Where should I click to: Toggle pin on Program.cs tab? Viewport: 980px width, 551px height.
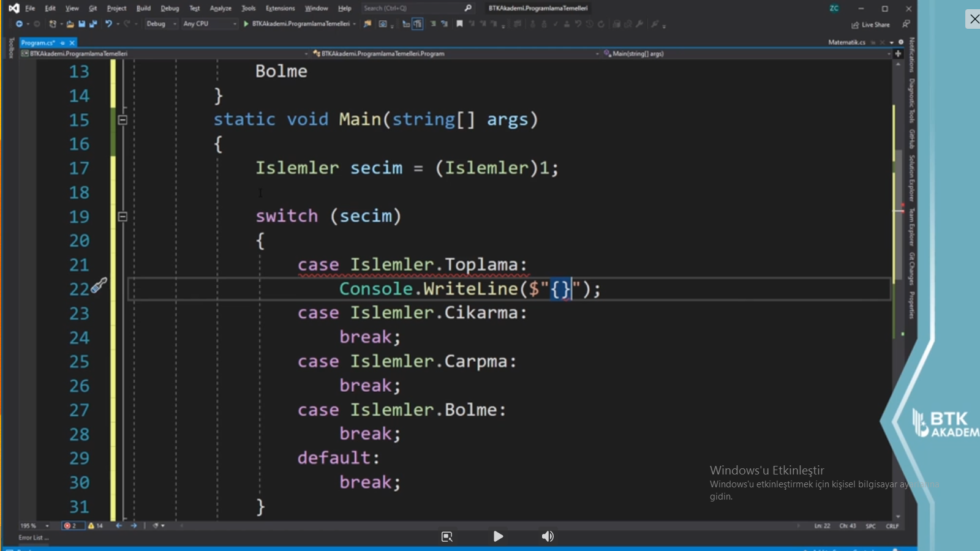(62, 43)
